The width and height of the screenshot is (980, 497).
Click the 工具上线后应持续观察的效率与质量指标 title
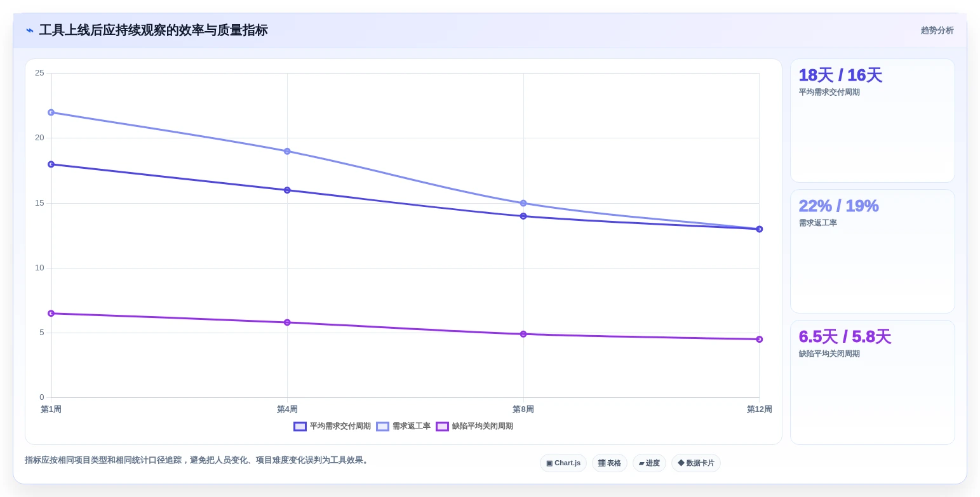point(154,30)
